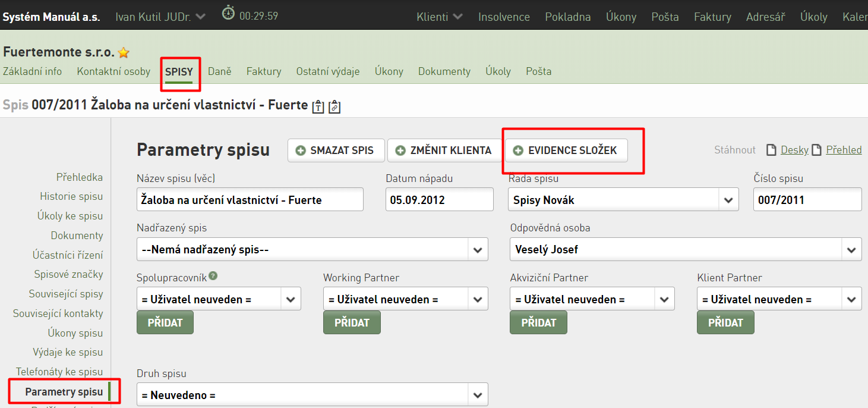Click PŘIDAT under Klient Partner
This screenshot has height=408, width=868.
(x=725, y=322)
